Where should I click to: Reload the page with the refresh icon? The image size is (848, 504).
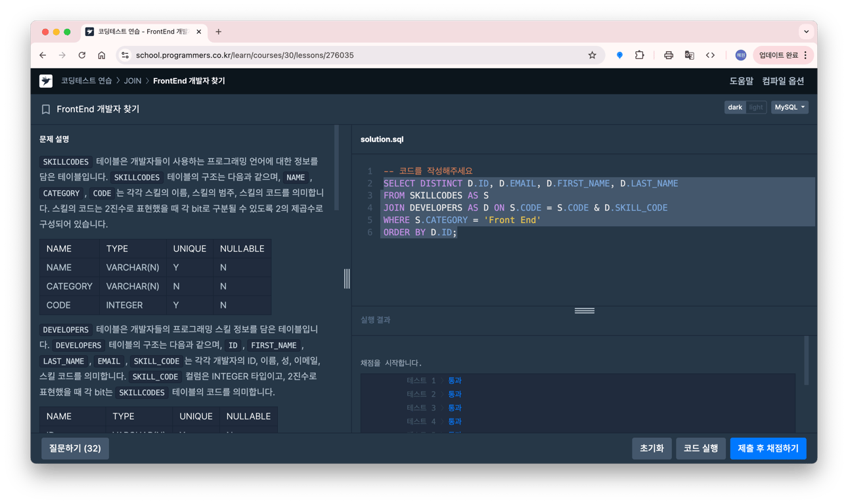pyautogui.click(x=81, y=55)
